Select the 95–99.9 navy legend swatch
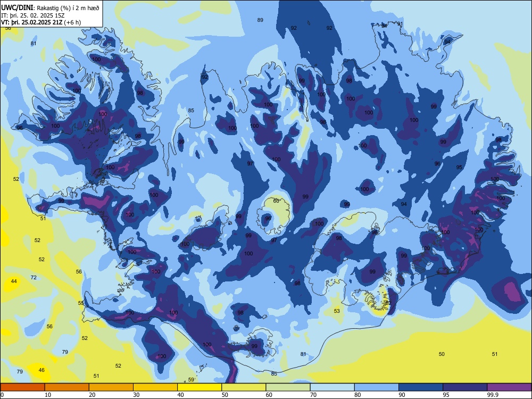The image size is (532, 399). click(465, 387)
